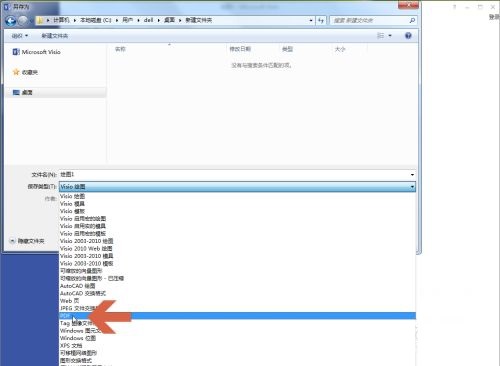Go back using the Back arrow button

[x=11, y=21]
